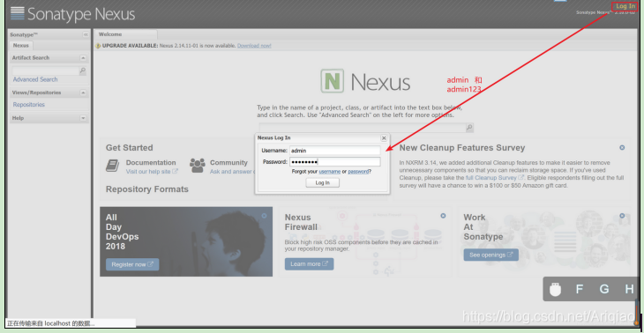Select the G drive letter in overlay
The image size is (644, 333).
point(604,289)
